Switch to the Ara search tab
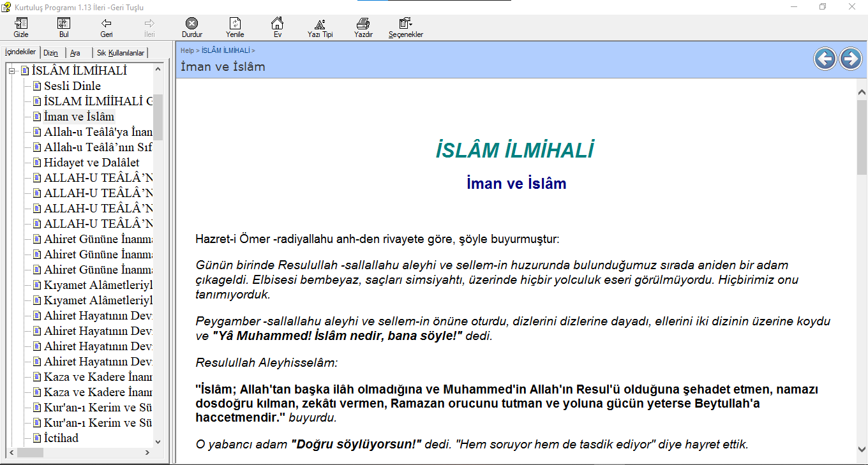 (75, 53)
